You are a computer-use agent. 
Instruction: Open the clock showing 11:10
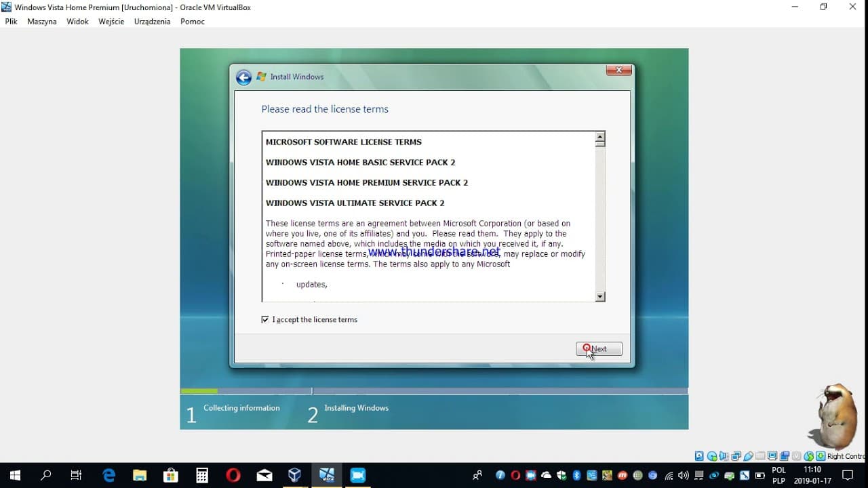[x=812, y=475]
